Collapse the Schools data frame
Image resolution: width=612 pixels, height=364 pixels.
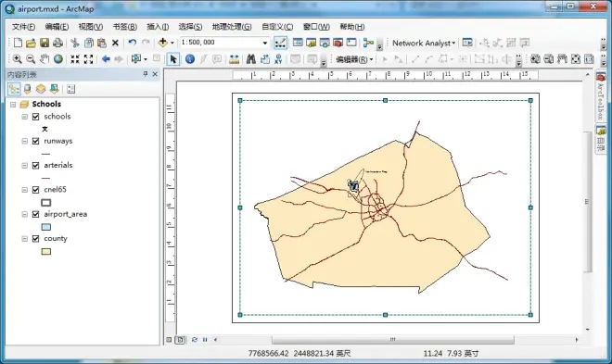pyautogui.click(x=13, y=105)
